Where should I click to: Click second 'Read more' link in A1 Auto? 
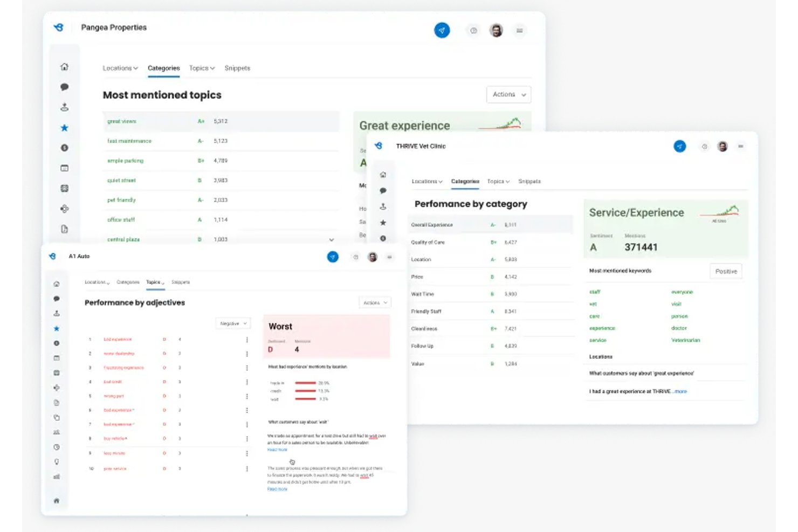277,489
